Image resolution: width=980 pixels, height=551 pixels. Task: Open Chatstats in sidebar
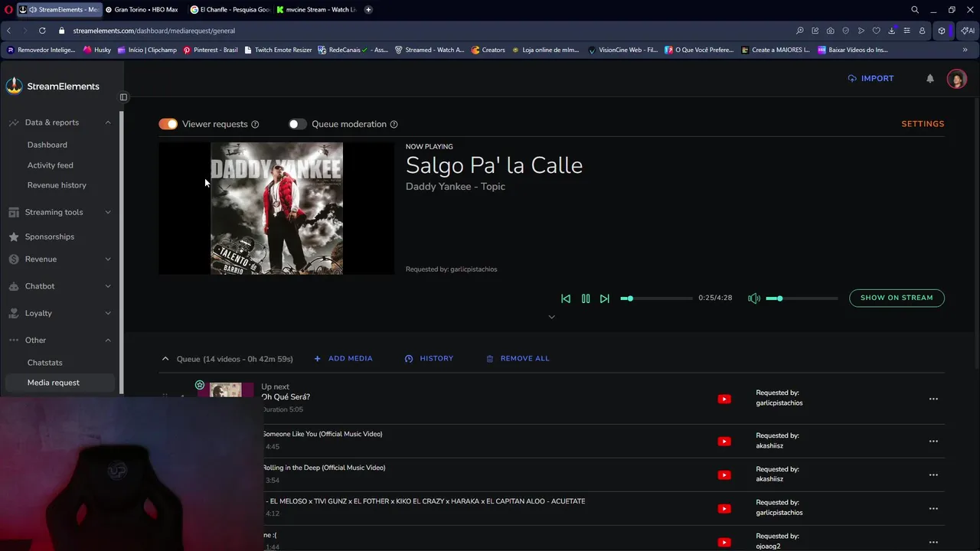click(45, 363)
